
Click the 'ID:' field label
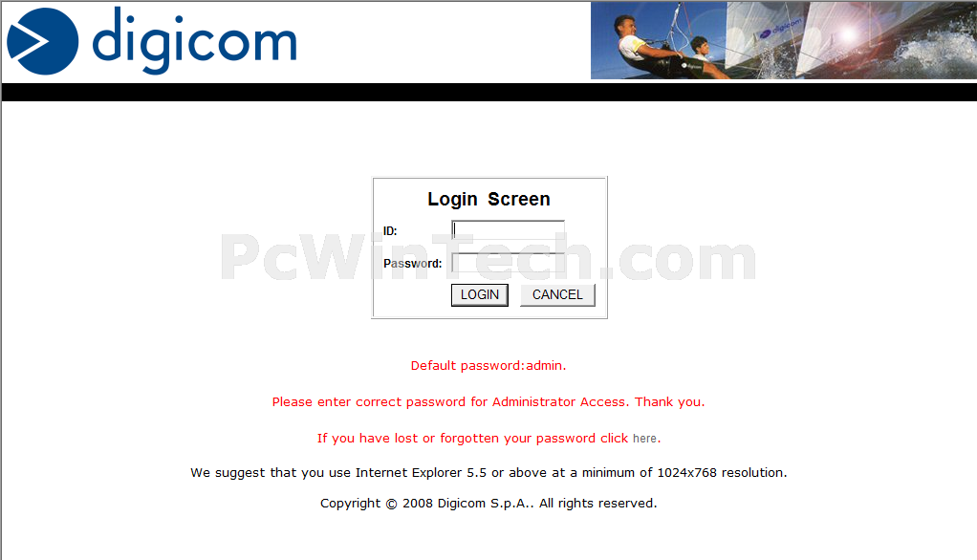[390, 231]
